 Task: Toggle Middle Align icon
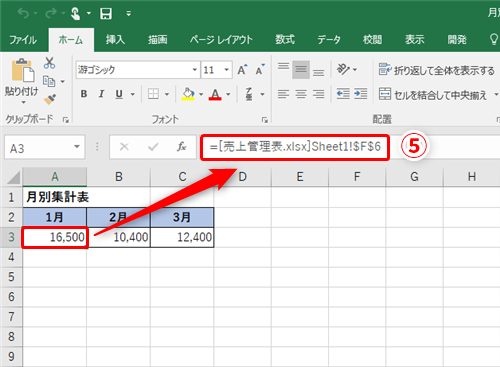pyautogui.click(x=301, y=70)
